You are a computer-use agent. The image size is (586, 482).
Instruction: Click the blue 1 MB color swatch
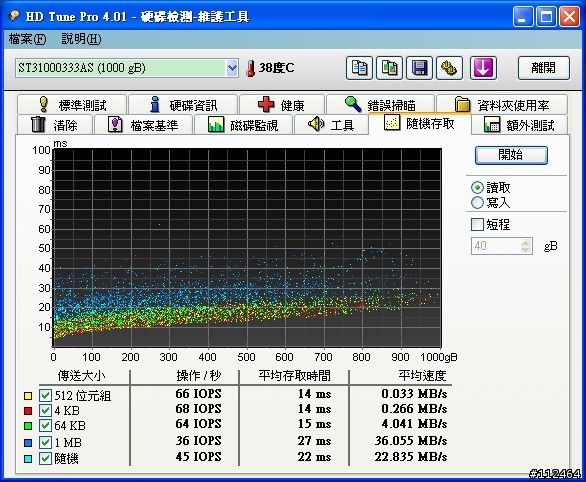[x=28, y=443]
